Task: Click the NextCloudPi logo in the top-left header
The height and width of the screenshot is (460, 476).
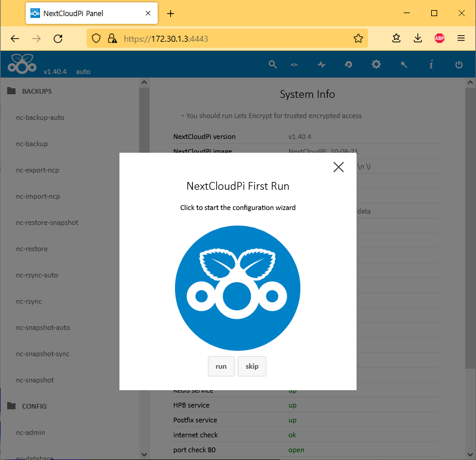Action: tap(22, 64)
